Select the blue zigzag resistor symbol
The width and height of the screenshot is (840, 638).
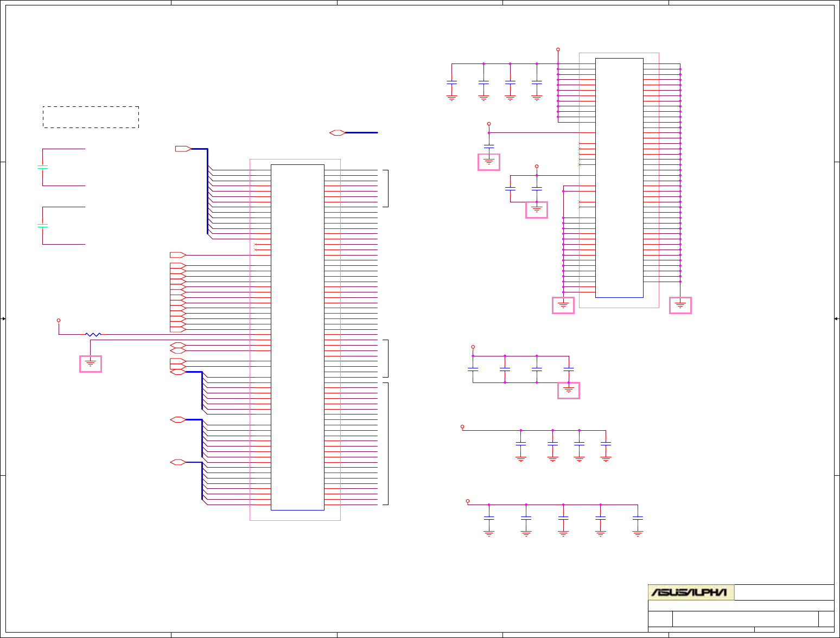(93, 335)
